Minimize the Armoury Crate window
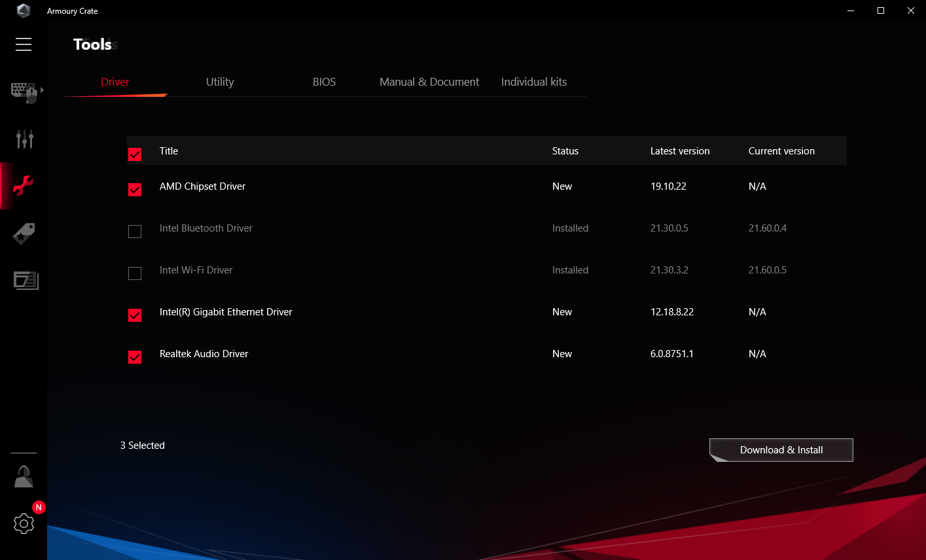Screen dimensions: 926x560 pos(851,10)
